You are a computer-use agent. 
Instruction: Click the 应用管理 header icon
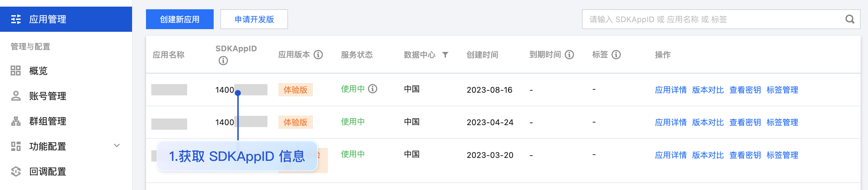(16, 19)
